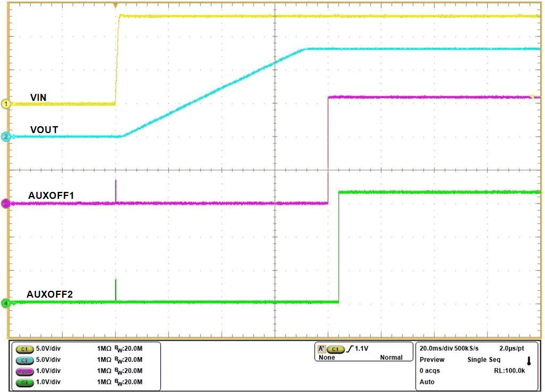Click the 500kS/s sample rate readout
Screen dimensions: 545x392
pos(466,349)
